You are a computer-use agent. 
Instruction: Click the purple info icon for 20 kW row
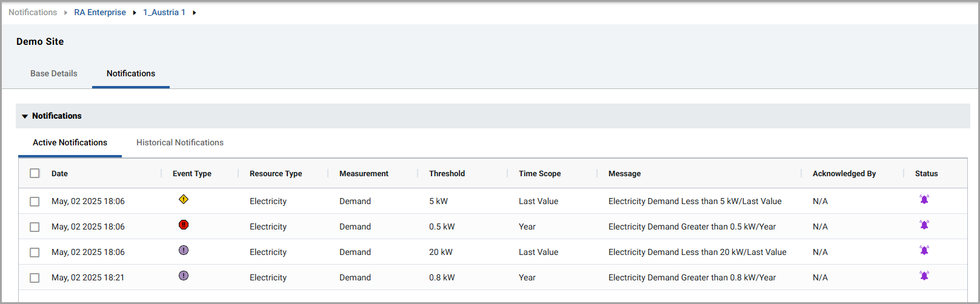pyautogui.click(x=184, y=250)
